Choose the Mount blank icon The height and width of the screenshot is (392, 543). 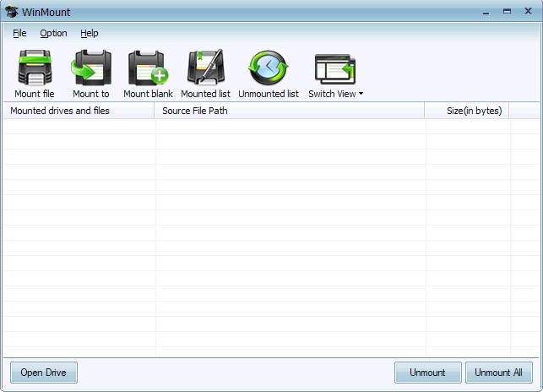(x=149, y=68)
